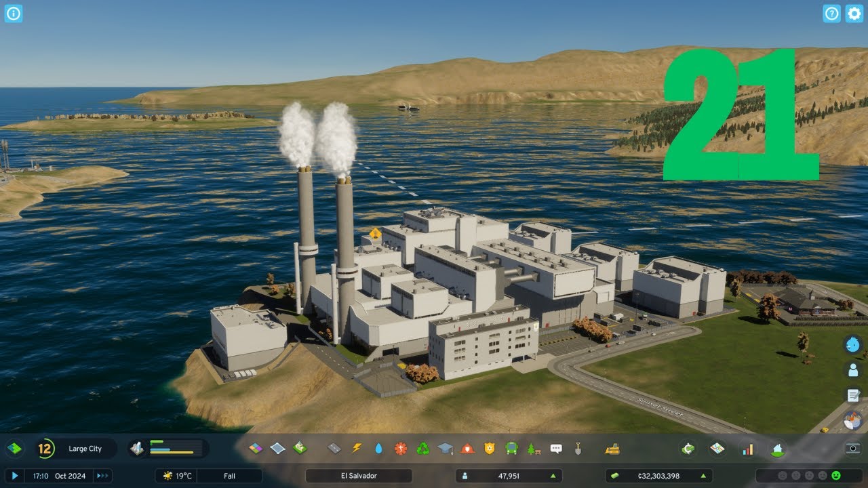Viewport: 868px width, 488px height.
Task: Open the radio icon on the right edge
Action: point(852,421)
